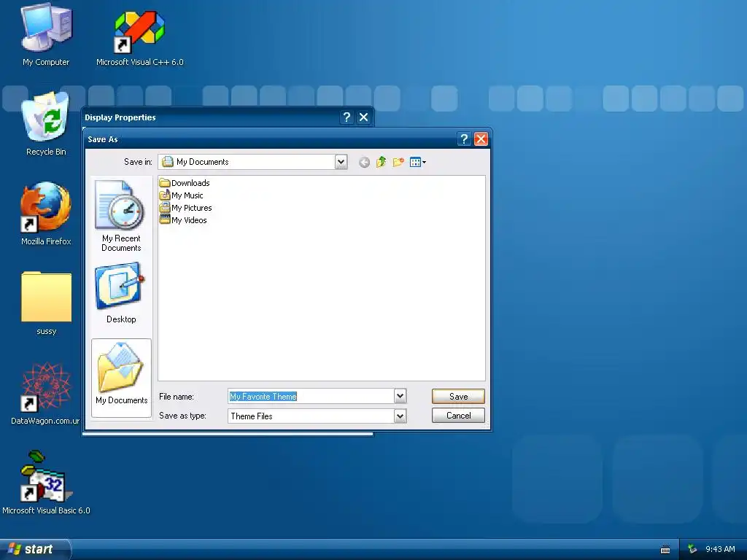747x560 pixels.
Task: Open the Windows start menu
Action: [x=35, y=549]
